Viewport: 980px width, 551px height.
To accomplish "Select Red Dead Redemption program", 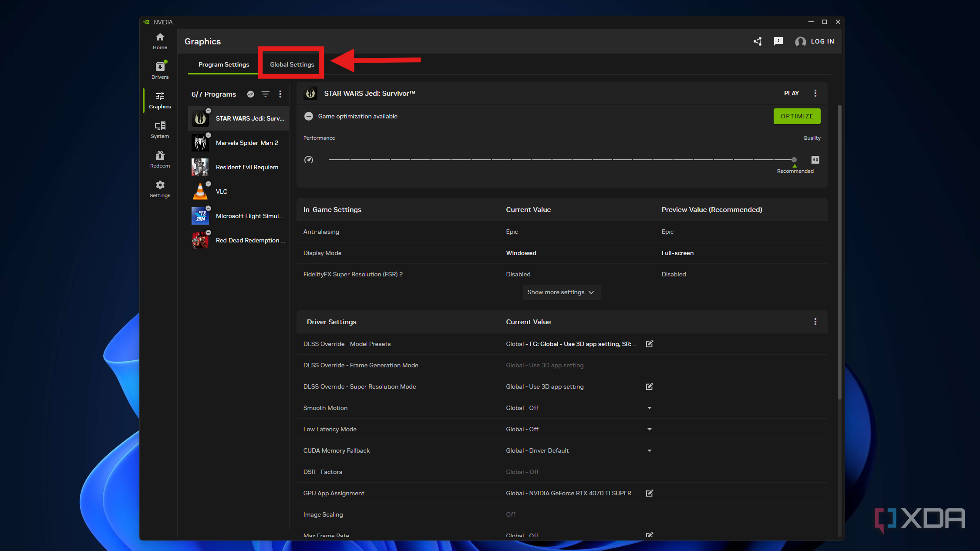I will pyautogui.click(x=239, y=240).
